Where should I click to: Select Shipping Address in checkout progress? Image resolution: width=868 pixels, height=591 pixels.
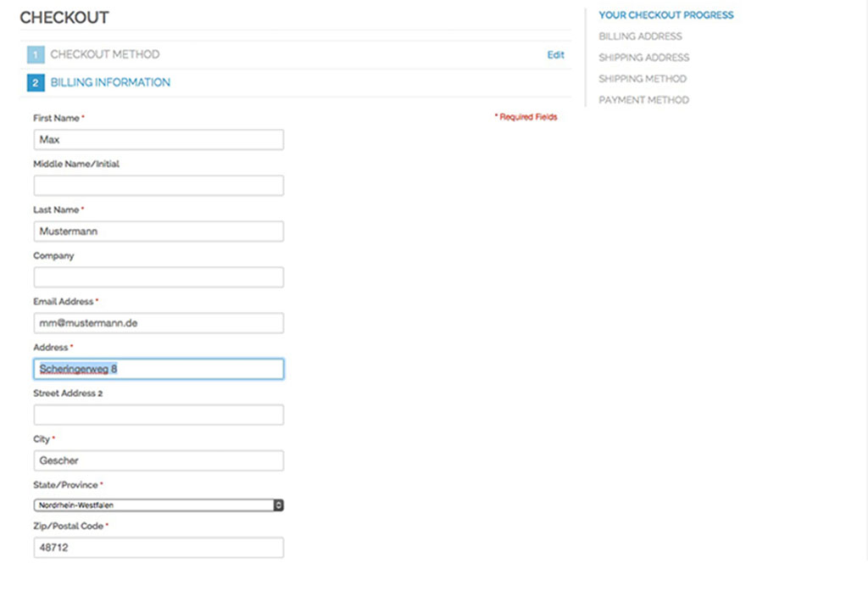(x=644, y=57)
